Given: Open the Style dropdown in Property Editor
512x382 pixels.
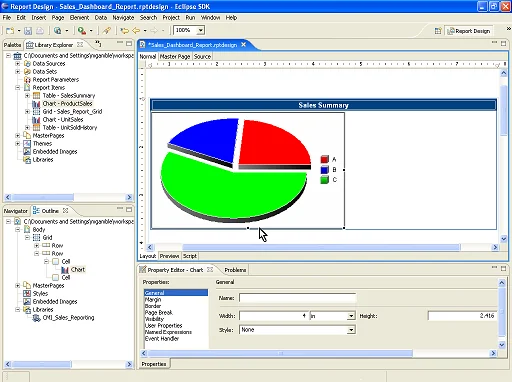Looking at the screenshot, I should tap(351, 330).
